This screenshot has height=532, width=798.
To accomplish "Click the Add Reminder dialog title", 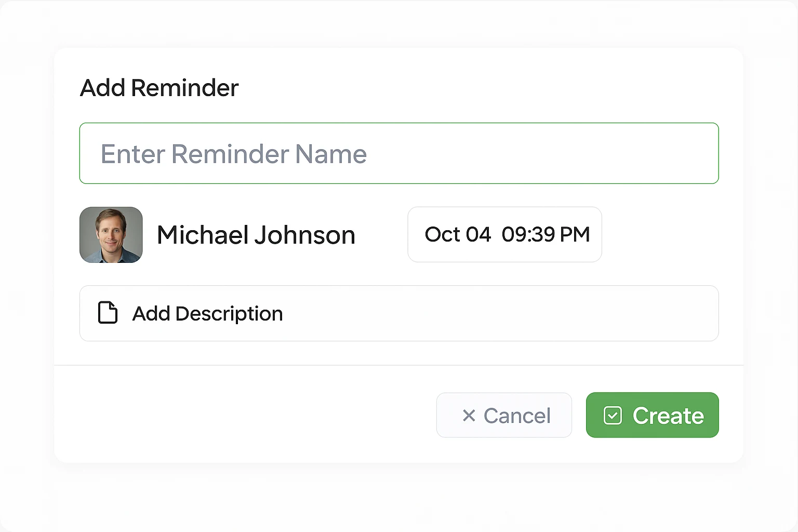I will point(159,88).
